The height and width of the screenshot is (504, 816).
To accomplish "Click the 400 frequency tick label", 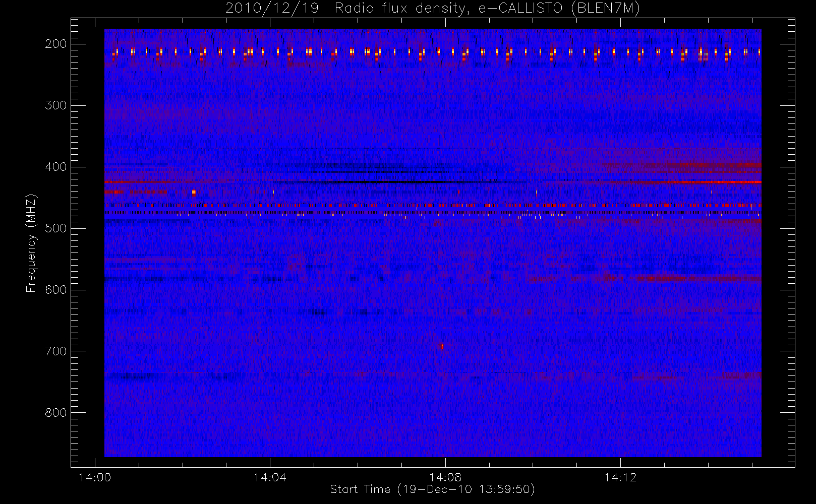I will pos(56,167).
